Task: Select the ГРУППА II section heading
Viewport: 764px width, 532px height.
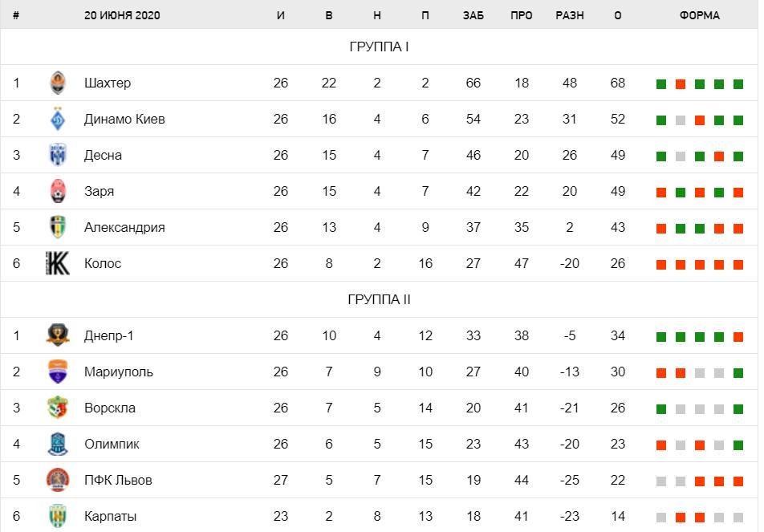Action: click(380, 299)
